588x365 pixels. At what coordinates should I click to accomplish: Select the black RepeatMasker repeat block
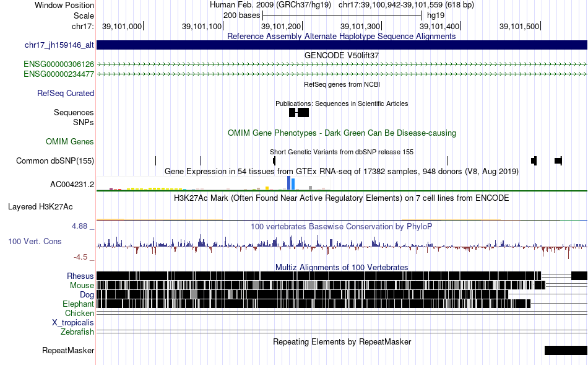coord(566,350)
